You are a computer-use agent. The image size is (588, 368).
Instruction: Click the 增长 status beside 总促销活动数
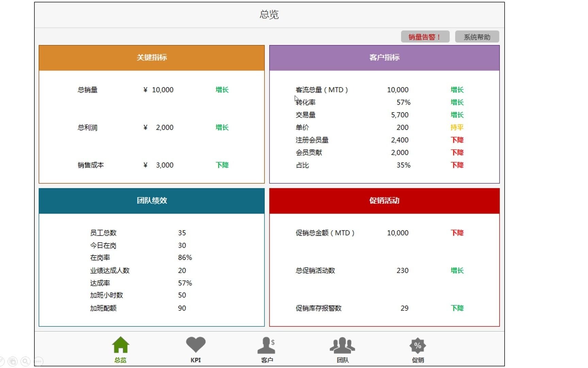tap(457, 271)
